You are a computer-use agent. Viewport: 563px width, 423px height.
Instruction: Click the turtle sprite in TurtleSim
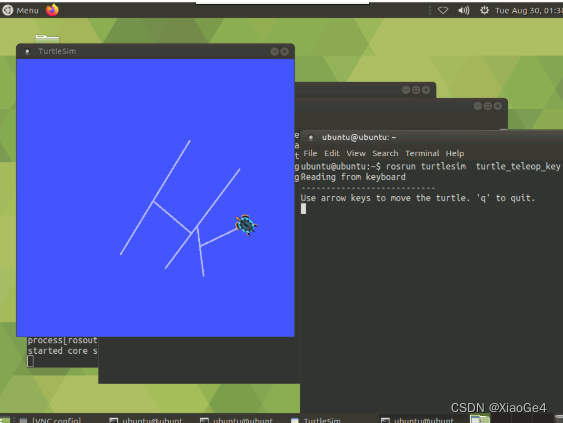pyautogui.click(x=246, y=225)
